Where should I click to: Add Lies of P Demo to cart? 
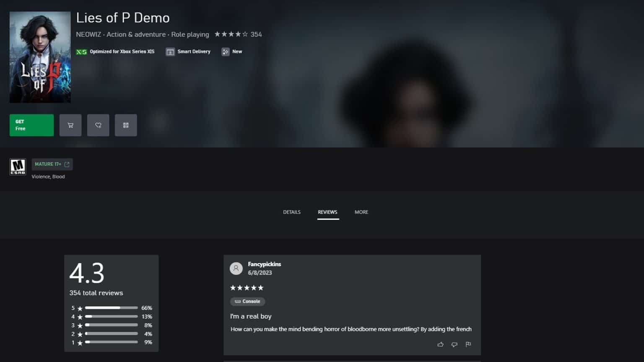70,125
